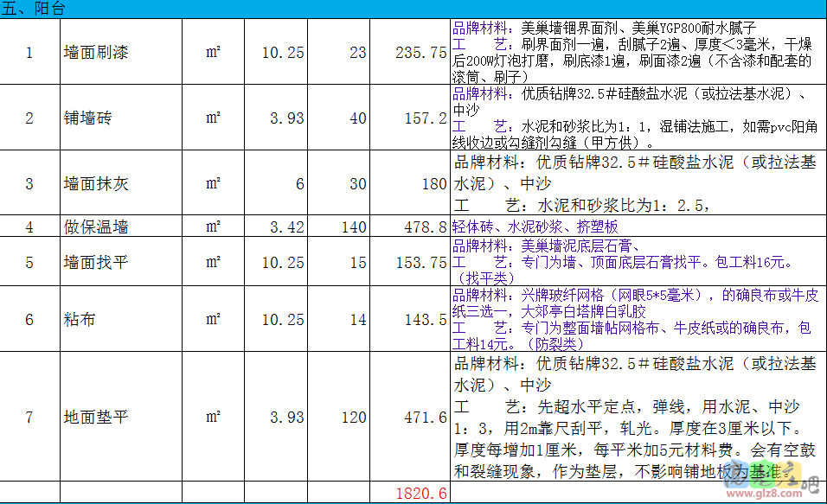Click the 墙面刷漆 item name cell
Image resolution: width=827 pixels, height=504 pixels.
point(96,53)
